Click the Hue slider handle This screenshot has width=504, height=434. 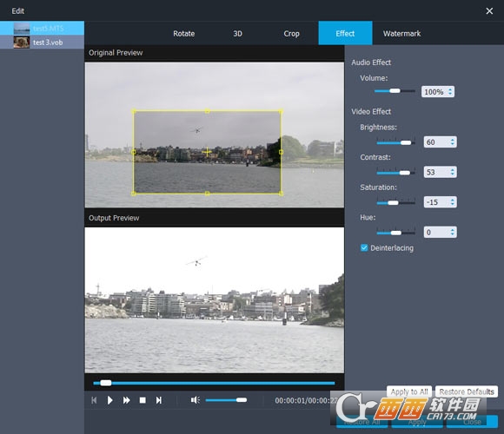click(396, 233)
